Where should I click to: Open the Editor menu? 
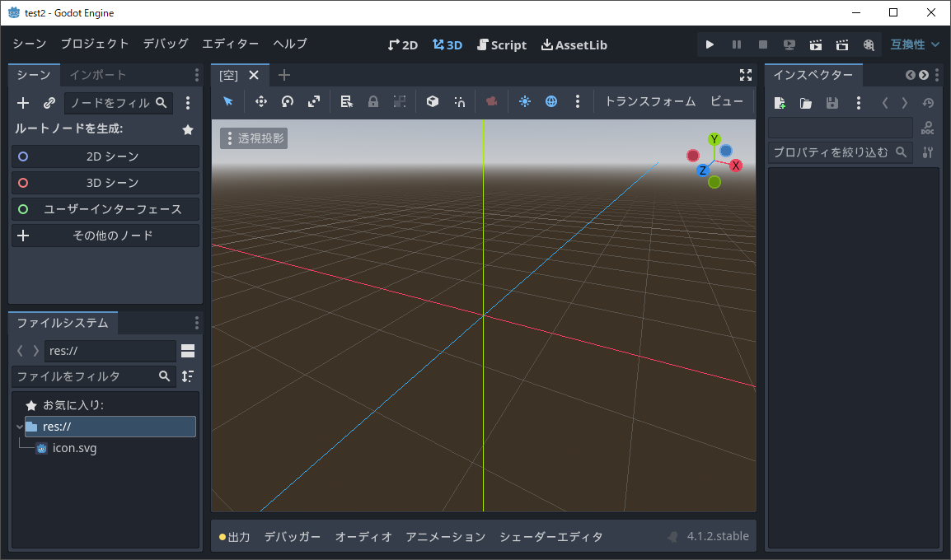(231, 44)
